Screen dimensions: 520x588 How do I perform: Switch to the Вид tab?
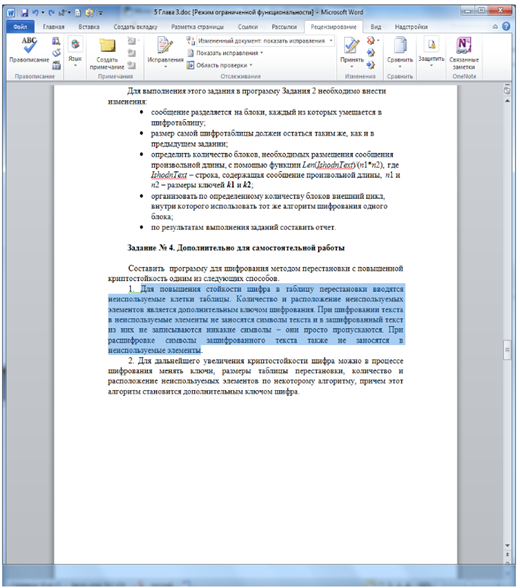tap(376, 27)
